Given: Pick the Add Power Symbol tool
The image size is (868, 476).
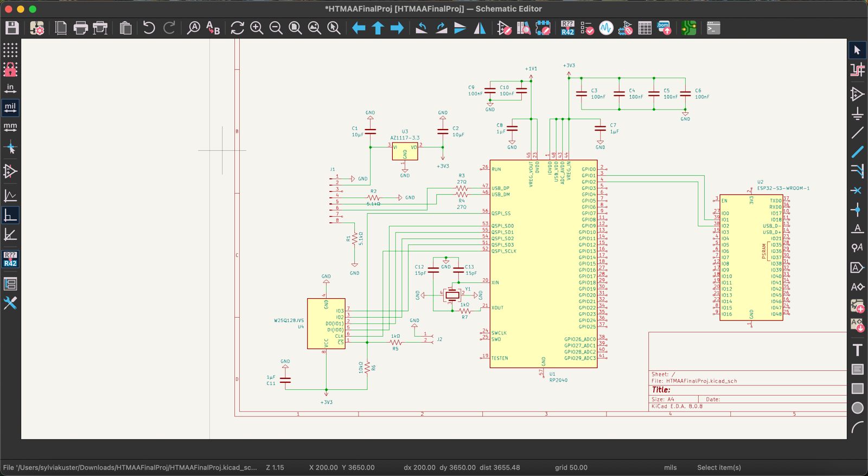Looking at the screenshot, I should [857, 113].
